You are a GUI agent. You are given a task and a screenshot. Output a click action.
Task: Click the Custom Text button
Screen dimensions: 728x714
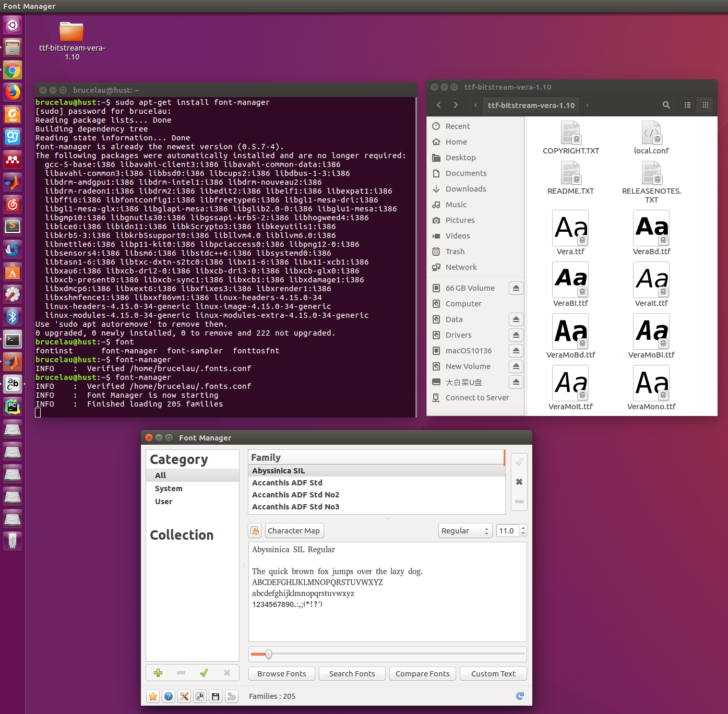(493, 674)
